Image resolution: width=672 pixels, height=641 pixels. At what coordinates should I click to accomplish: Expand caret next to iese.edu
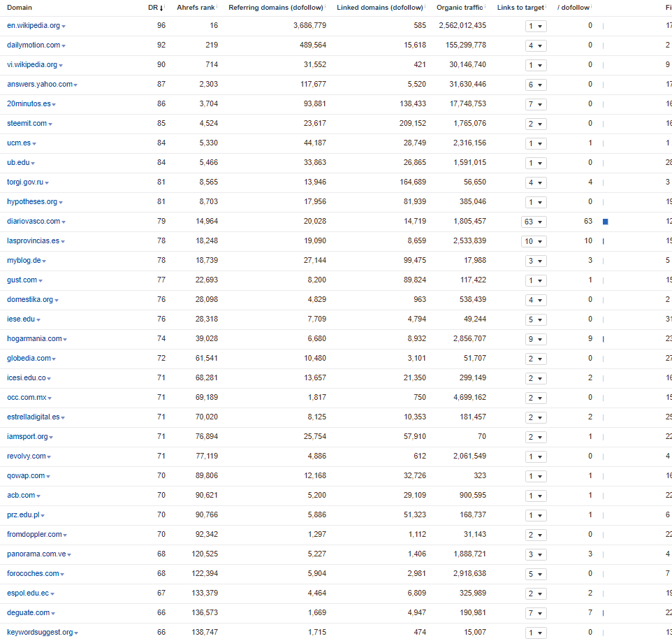pos(38,320)
